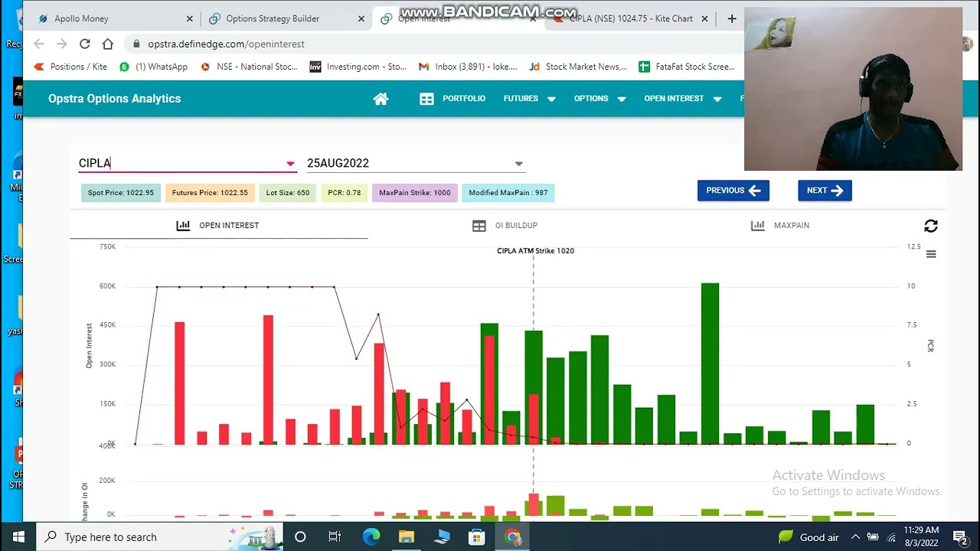This screenshot has height=551, width=980.
Task: Open the Positions / Kite bookmark
Action: (70, 67)
